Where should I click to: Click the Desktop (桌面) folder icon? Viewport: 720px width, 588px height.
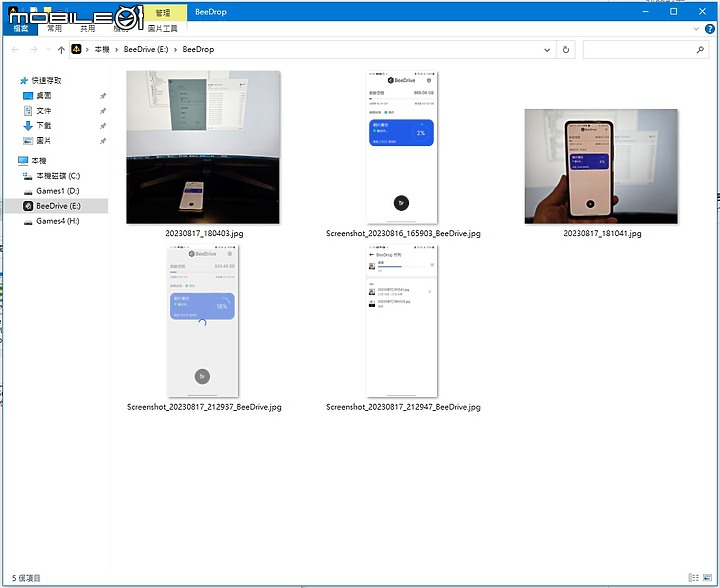coord(28,95)
